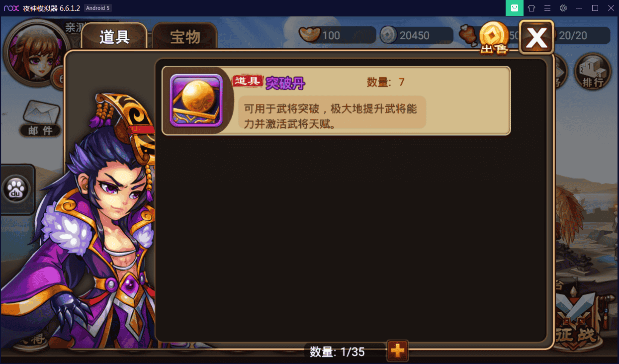Tap the orange plus capacity button
The width and height of the screenshot is (619, 364).
pos(398,351)
